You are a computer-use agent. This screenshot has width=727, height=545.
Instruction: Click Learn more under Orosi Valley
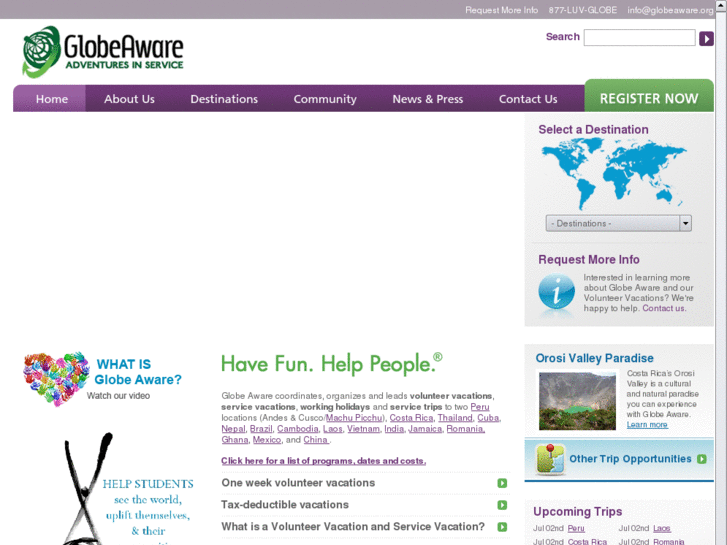pyautogui.click(x=647, y=425)
